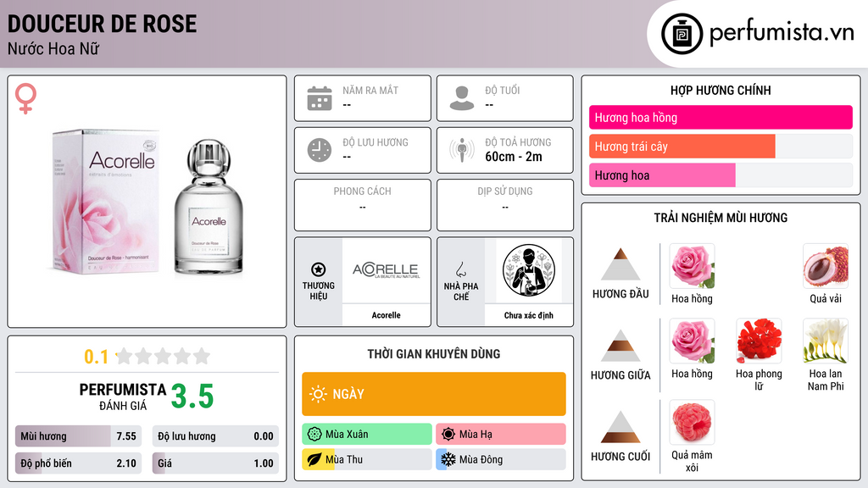Click the 60cm - 2m sillage value

pos(514,157)
